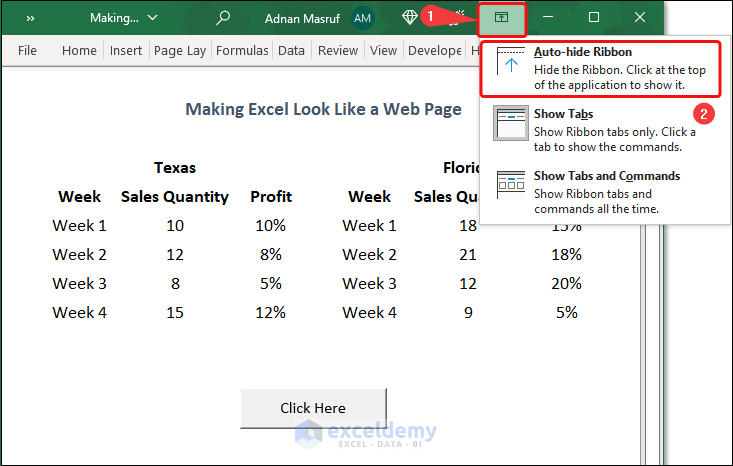The height and width of the screenshot is (466, 733).
Task: Select Texas Week 4 cell
Action: [79, 313]
